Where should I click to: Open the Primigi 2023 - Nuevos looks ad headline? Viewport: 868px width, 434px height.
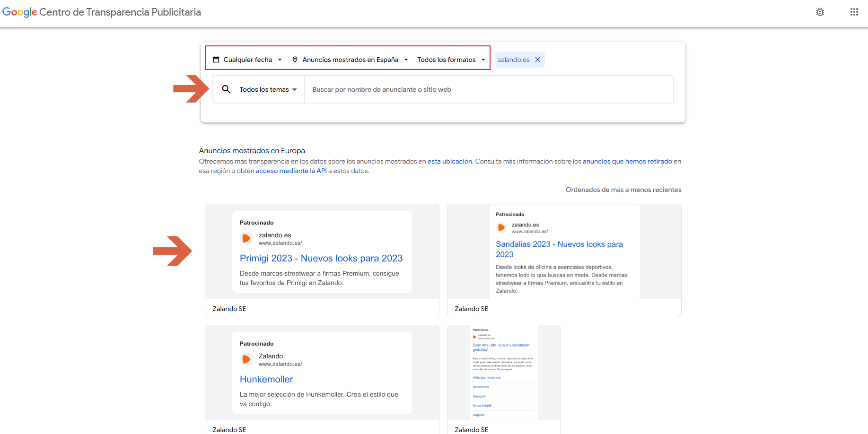pos(321,258)
